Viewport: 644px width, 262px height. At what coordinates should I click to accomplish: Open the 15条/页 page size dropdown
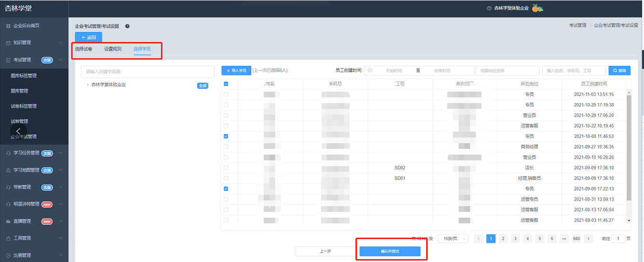pyautogui.click(x=453, y=239)
